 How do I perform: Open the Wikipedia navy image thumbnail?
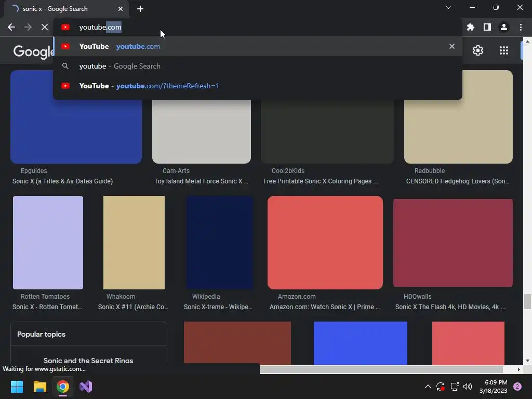pos(220,243)
